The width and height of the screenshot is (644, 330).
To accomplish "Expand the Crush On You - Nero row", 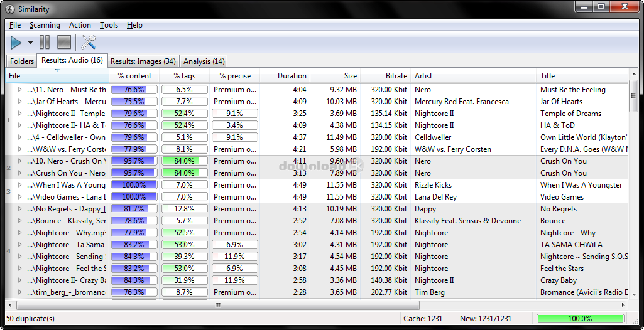I will [19, 173].
